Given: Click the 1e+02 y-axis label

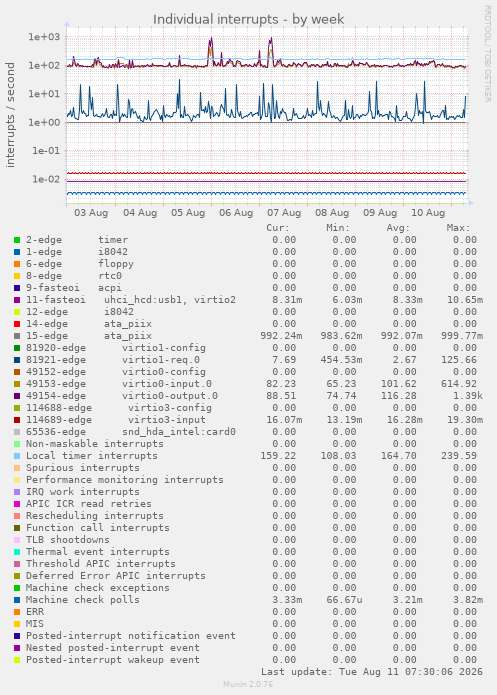Looking at the screenshot, I should coord(43,66).
